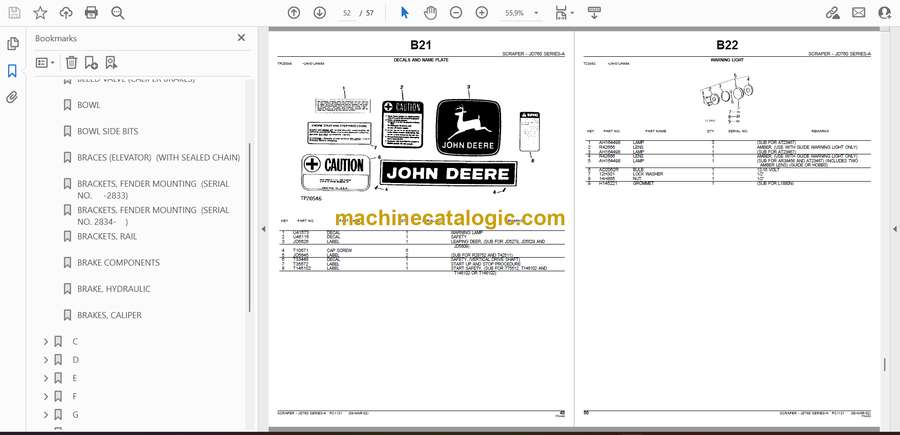Click the DECALS AND NAME PLATE title
900x435 pixels.
click(x=421, y=60)
